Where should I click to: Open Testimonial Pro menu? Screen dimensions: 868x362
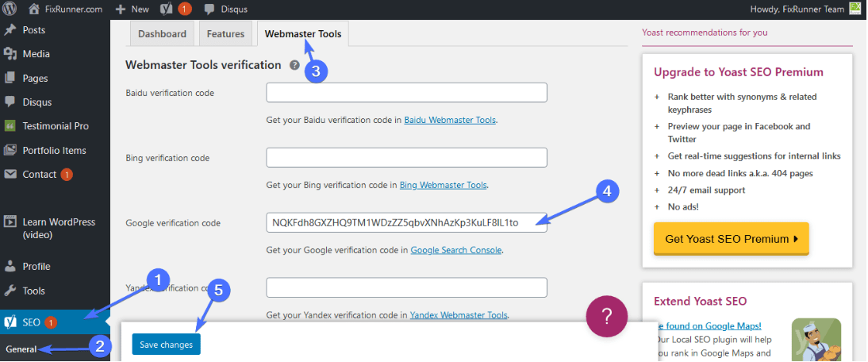(55, 126)
